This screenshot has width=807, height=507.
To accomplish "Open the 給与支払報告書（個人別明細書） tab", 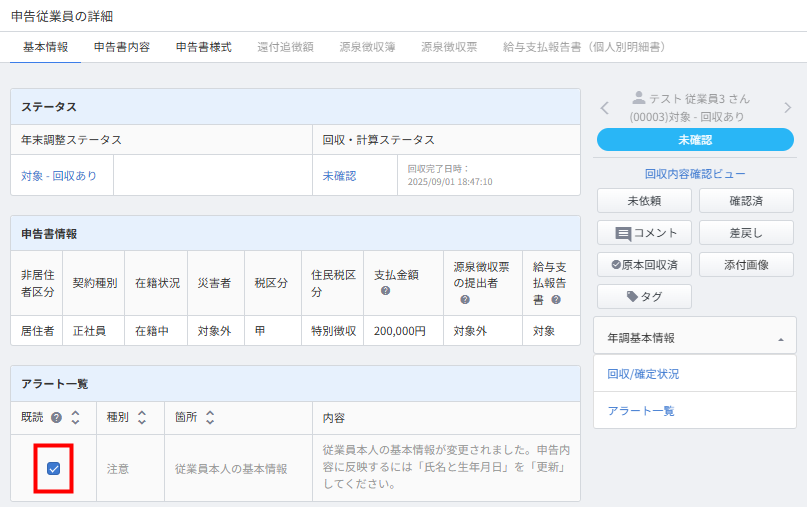I will point(584,47).
